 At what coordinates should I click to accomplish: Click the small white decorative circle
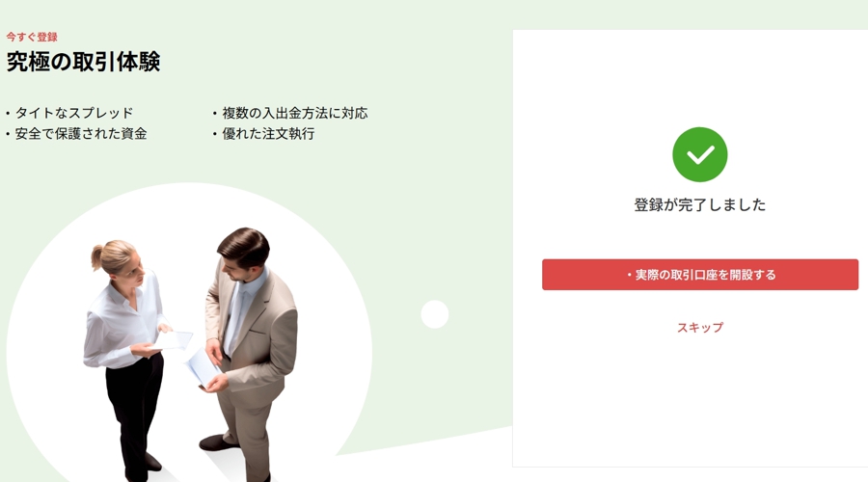pos(435,314)
